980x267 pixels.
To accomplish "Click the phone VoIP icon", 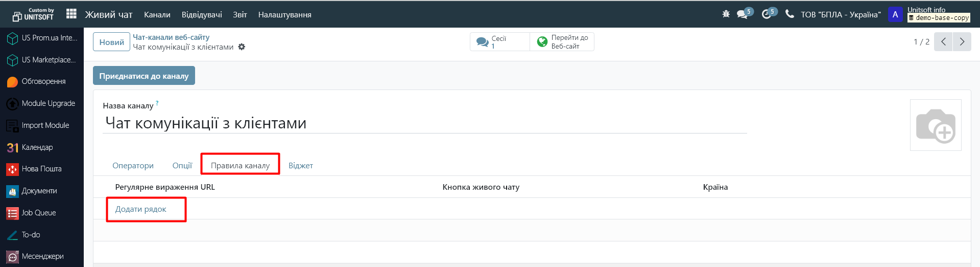I will [790, 14].
